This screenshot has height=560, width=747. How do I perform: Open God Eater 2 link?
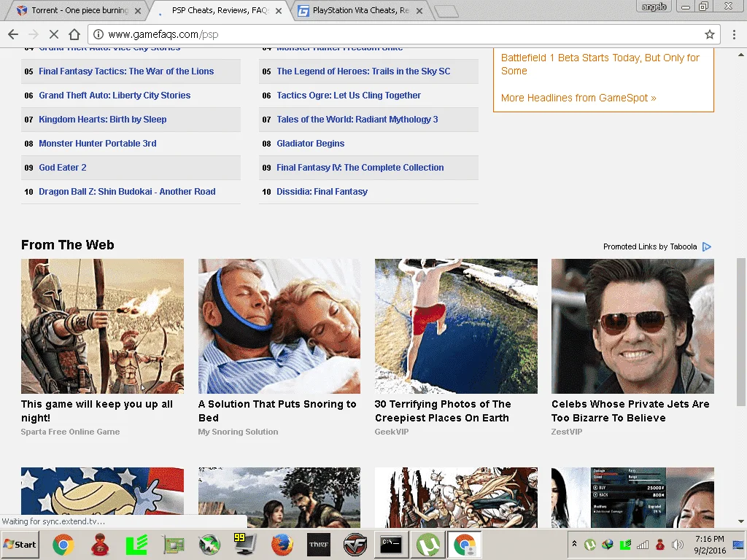[x=63, y=168]
